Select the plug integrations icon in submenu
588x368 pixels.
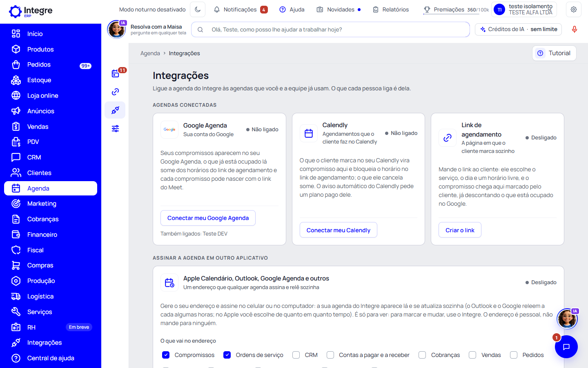pos(116,110)
